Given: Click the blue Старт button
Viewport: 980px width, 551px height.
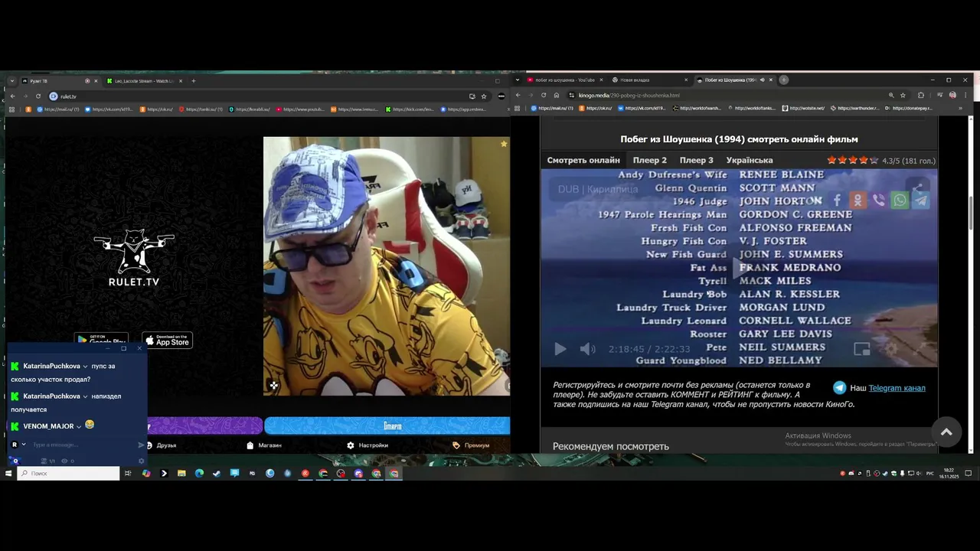Looking at the screenshot, I should 387,425.
